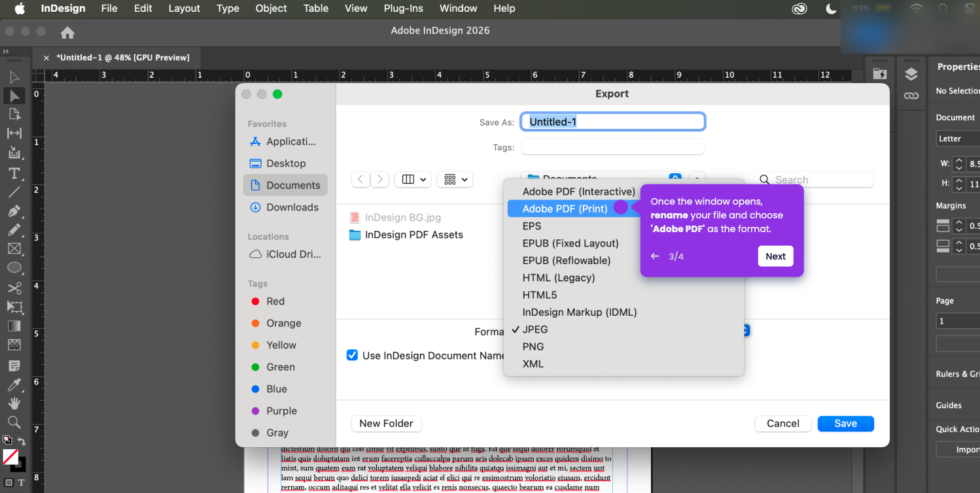The height and width of the screenshot is (493, 980).
Task: Select the Pencil tool
Action: [x=14, y=229]
